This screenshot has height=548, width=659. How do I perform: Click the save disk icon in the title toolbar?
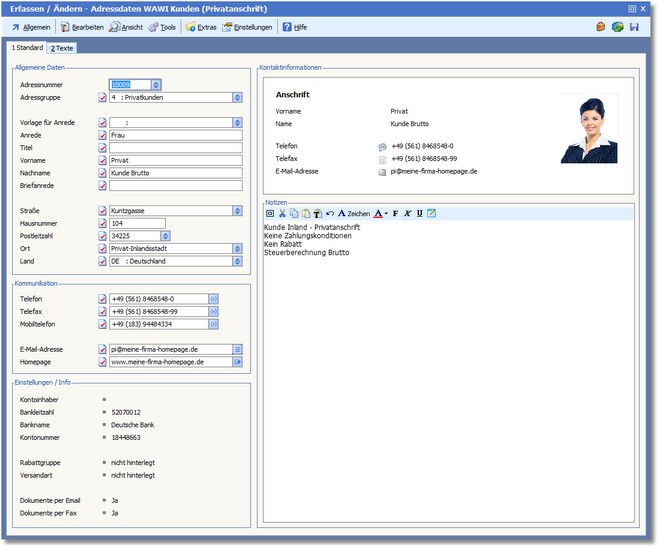coord(634,27)
